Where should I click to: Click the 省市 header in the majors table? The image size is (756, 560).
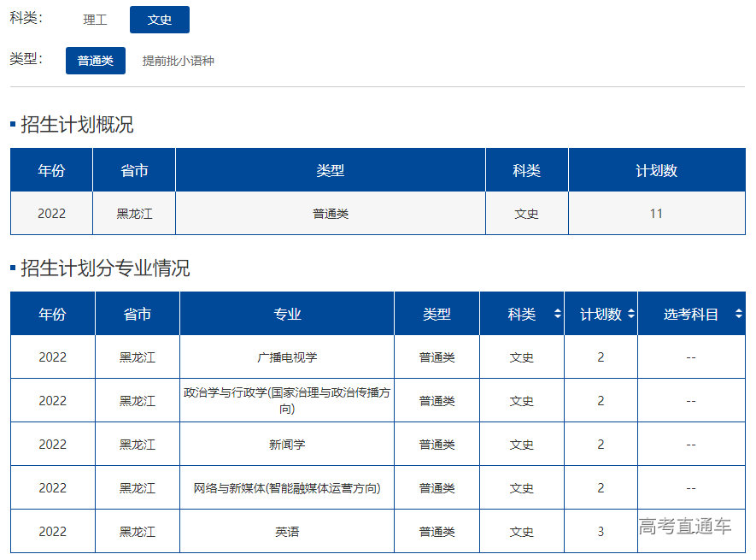tap(137, 315)
